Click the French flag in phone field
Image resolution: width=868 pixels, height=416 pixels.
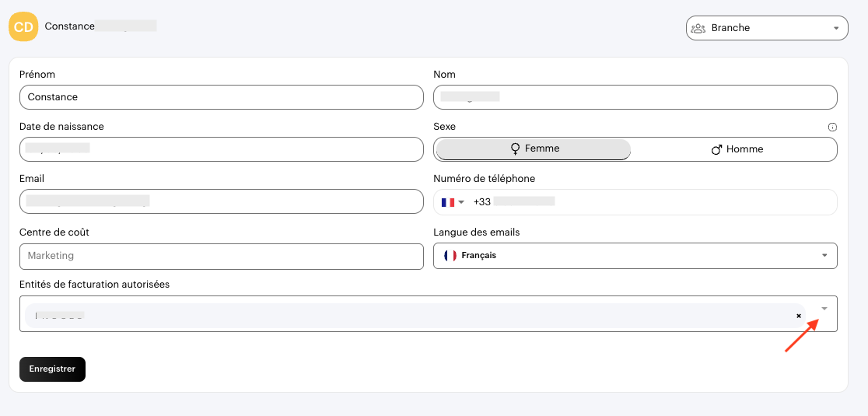point(447,202)
